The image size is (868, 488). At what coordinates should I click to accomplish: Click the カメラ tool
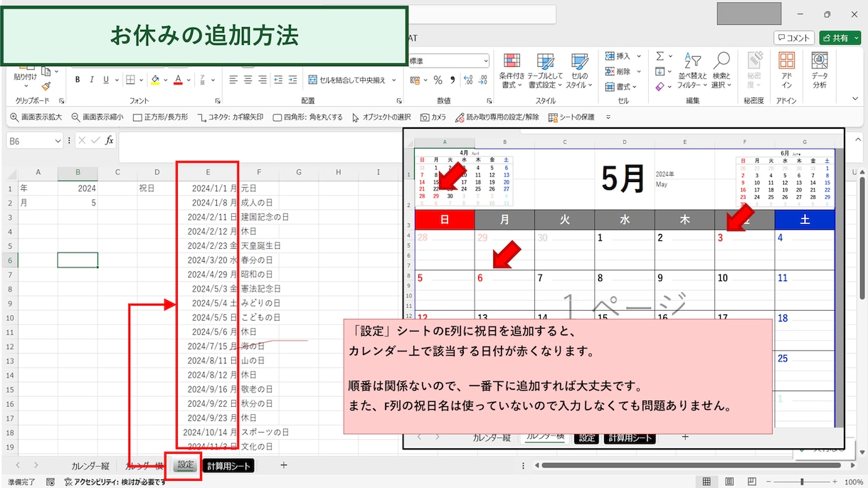(x=434, y=117)
